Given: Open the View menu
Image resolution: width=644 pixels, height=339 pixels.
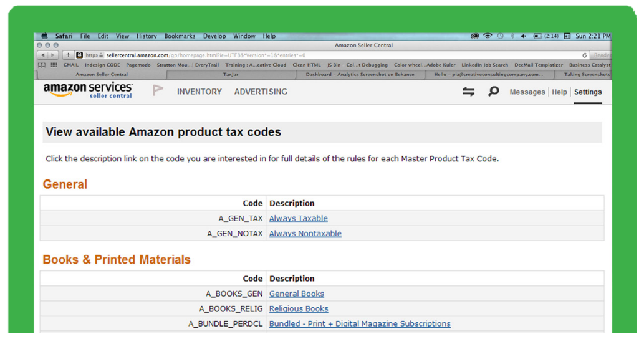Looking at the screenshot, I should click(x=122, y=36).
